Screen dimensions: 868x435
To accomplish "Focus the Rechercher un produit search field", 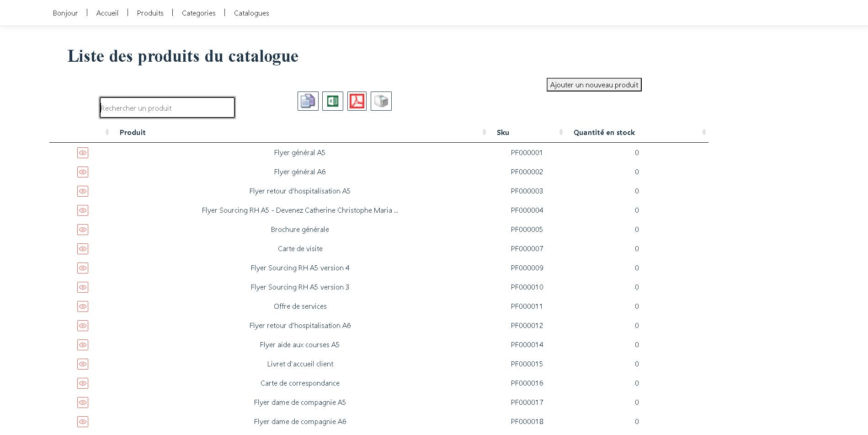I will point(167,108).
